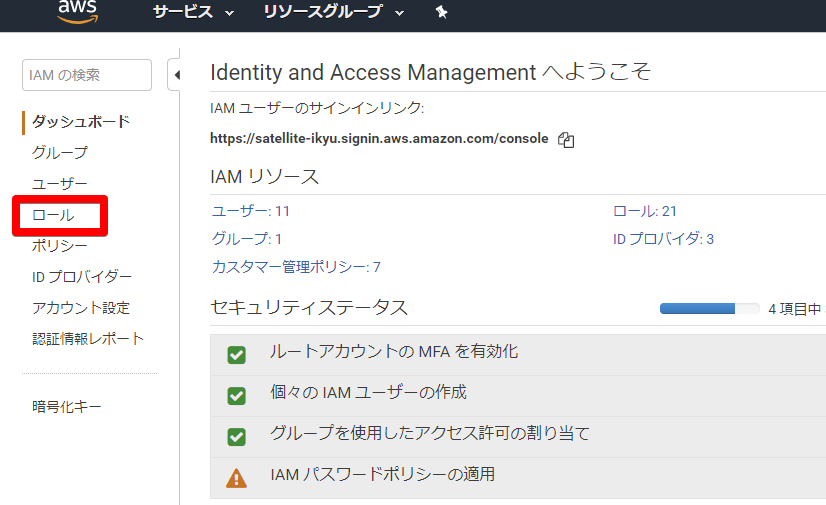Open the カスタマー管理ポリシー: 7 link
826x505 pixels.
point(296,267)
